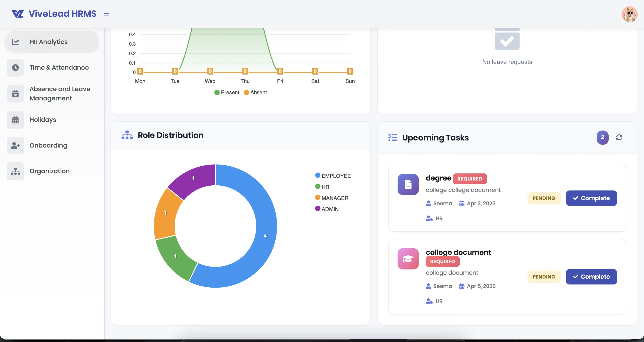Complete the degree task
The width and height of the screenshot is (644, 342).
[x=591, y=198]
